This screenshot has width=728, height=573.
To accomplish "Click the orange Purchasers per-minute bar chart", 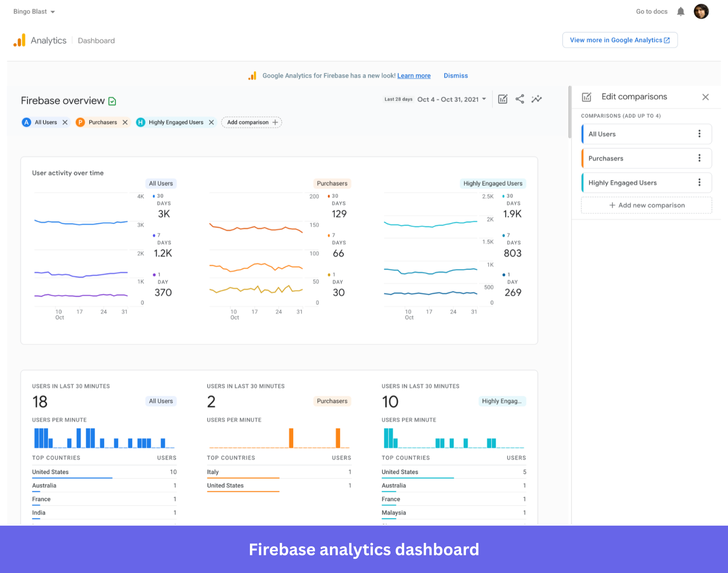I will click(x=279, y=438).
